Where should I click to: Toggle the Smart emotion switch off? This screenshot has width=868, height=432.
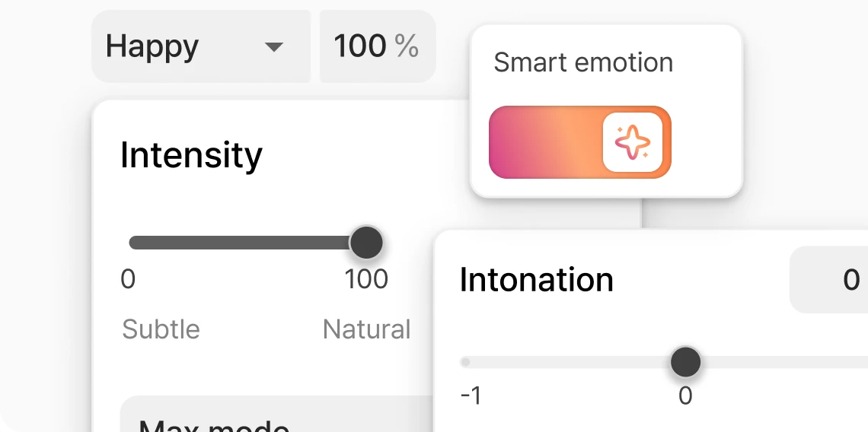[579, 142]
